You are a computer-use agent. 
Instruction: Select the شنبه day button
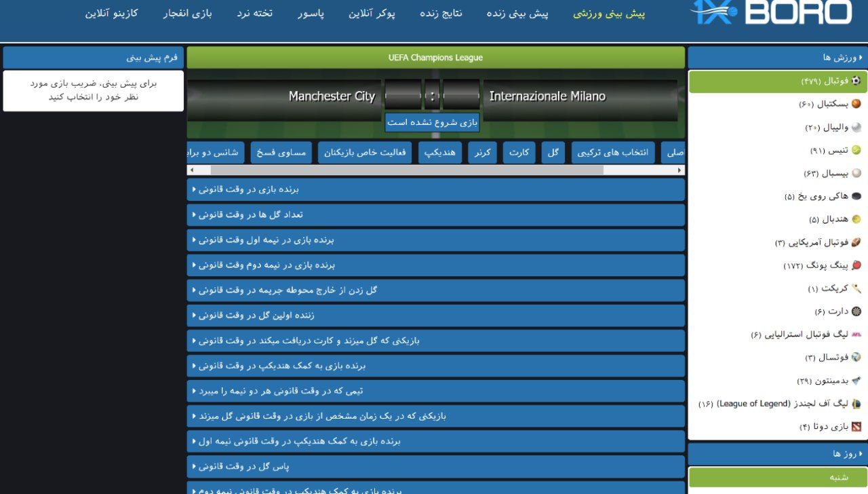776,476
